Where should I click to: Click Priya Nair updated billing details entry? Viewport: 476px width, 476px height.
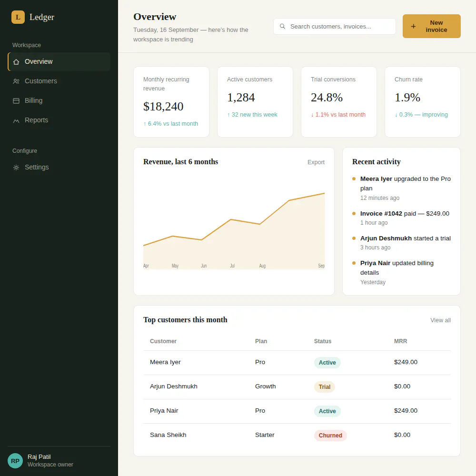point(401,273)
